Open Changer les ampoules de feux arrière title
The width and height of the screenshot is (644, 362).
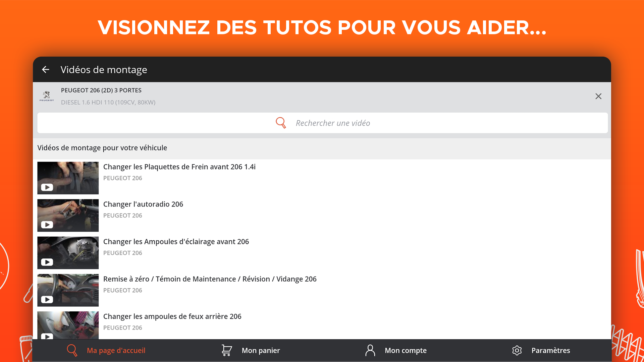click(x=172, y=316)
